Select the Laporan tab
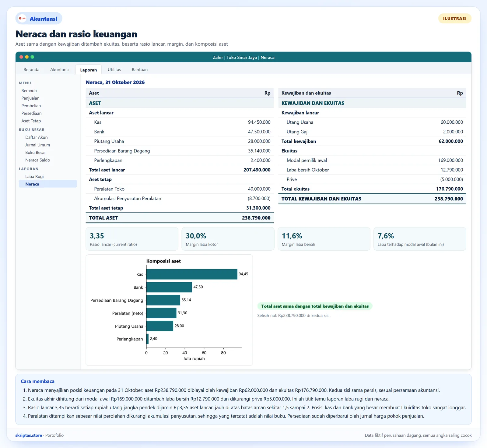487x448 pixels. pos(89,70)
